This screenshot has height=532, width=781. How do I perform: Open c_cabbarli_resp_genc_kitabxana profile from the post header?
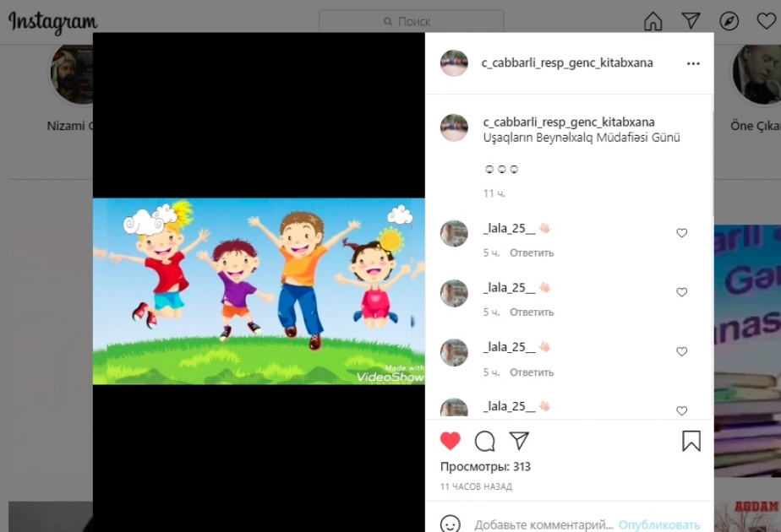567,63
